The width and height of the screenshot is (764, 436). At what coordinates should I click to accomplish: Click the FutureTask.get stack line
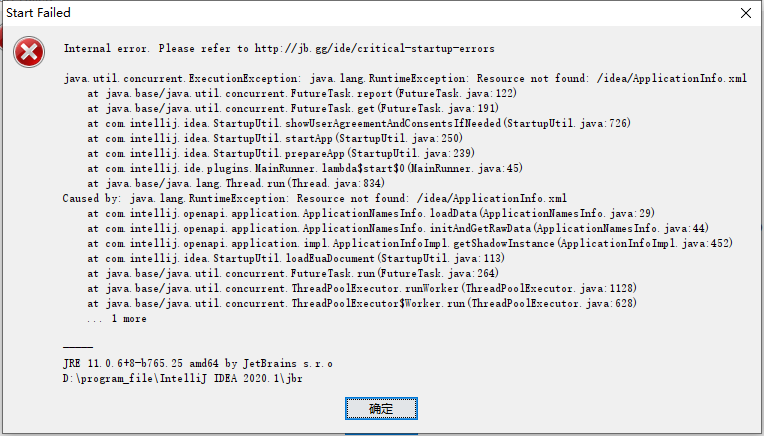293,109
